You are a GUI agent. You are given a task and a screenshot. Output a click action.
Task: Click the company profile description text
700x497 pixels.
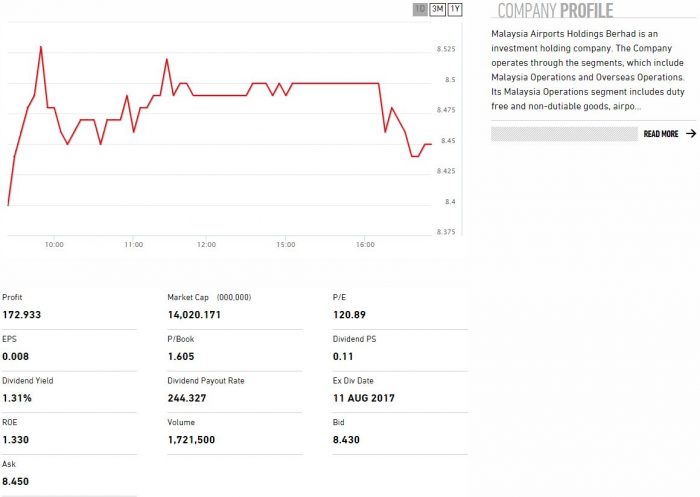588,70
